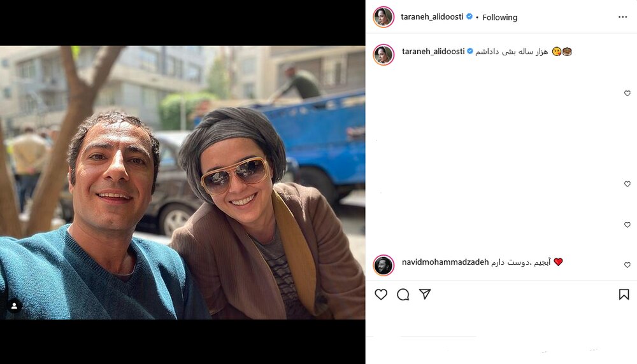This screenshot has width=637, height=364.
Task: Show tagged people icon on the photo
Action: click(14, 306)
